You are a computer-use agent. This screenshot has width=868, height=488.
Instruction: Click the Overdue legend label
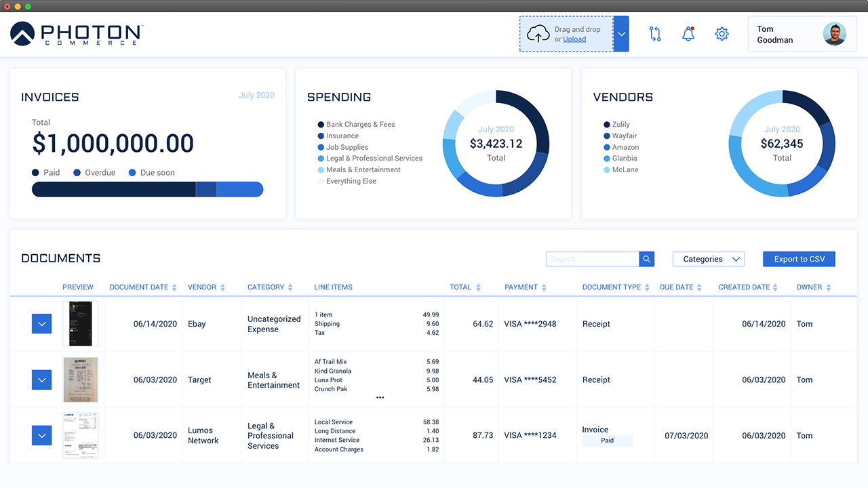coord(100,173)
